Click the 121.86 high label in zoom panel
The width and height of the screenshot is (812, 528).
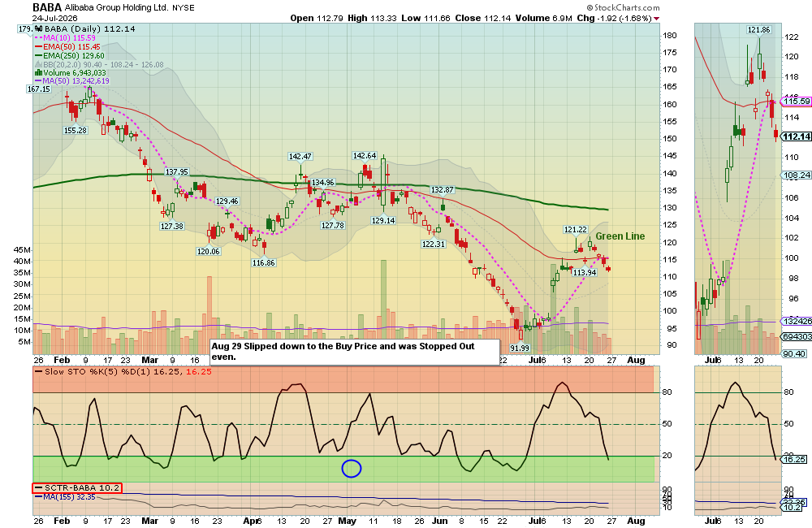click(x=758, y=30)
